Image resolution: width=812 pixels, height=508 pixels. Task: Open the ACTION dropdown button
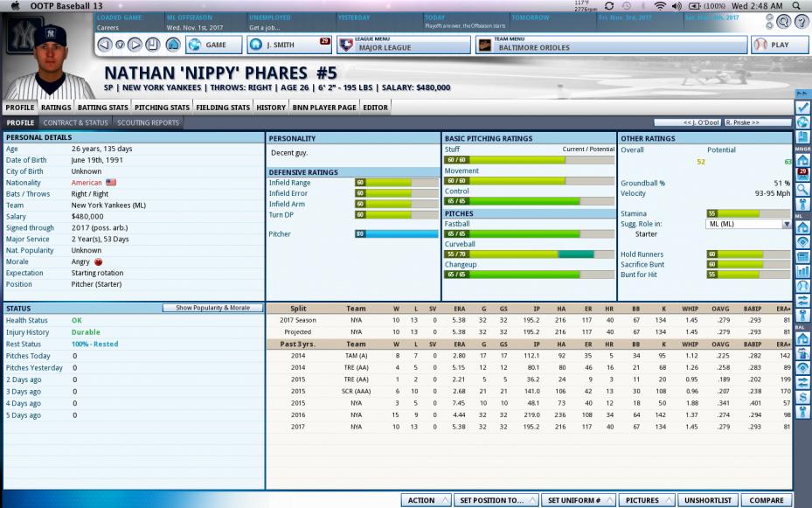click(x=426, y=500)
